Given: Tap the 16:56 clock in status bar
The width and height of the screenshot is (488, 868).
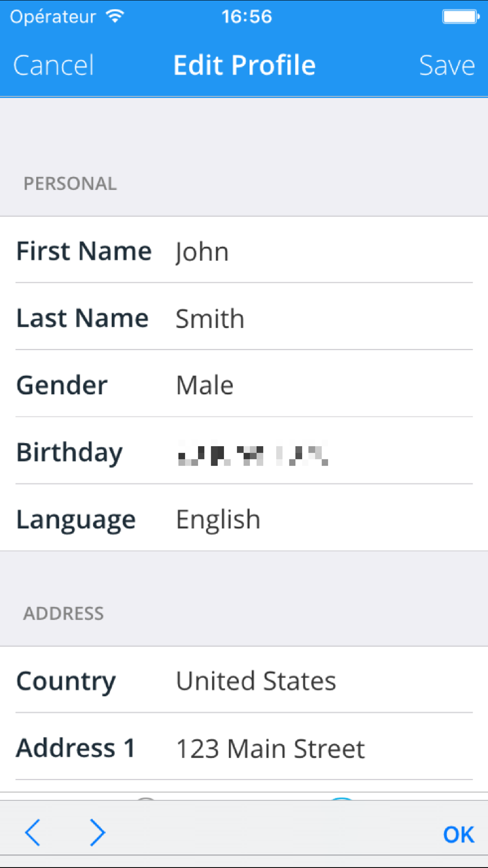Looking at the screenshot, I should click(x=246, y=17).
